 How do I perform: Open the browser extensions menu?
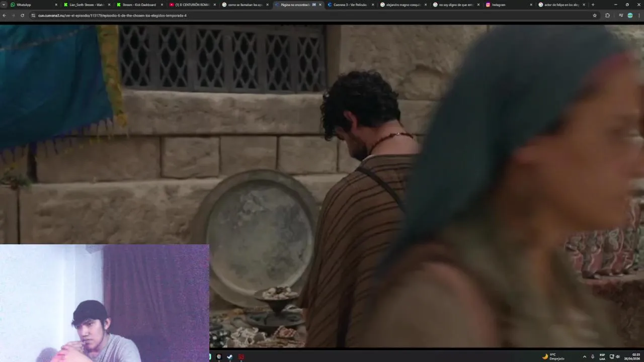[607, 16]
